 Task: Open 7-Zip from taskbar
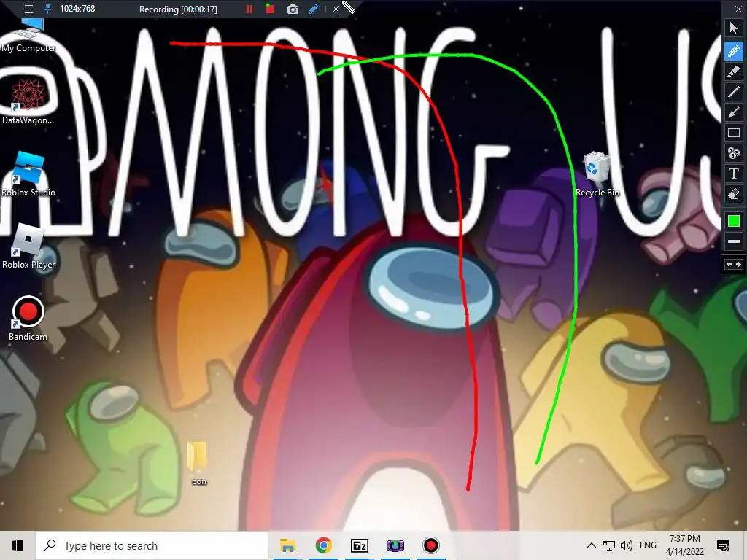click(x=359, y=545)
